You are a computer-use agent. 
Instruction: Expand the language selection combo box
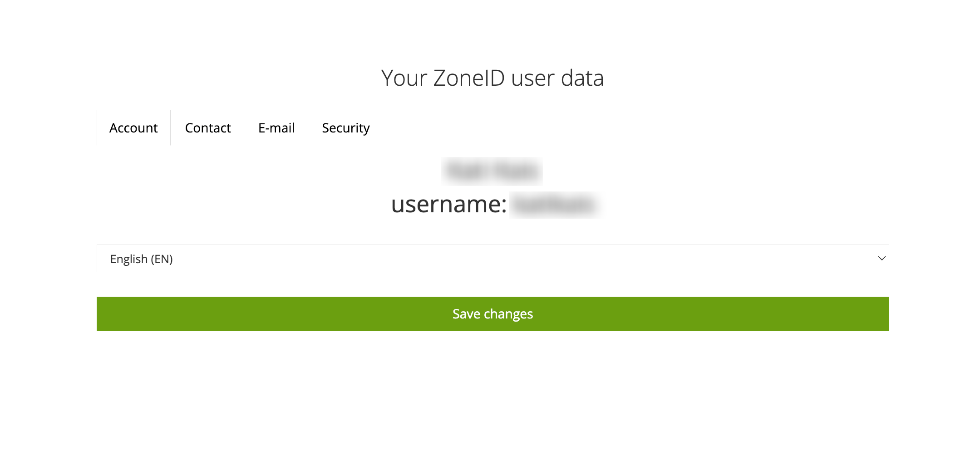click(x=492, y=259)
